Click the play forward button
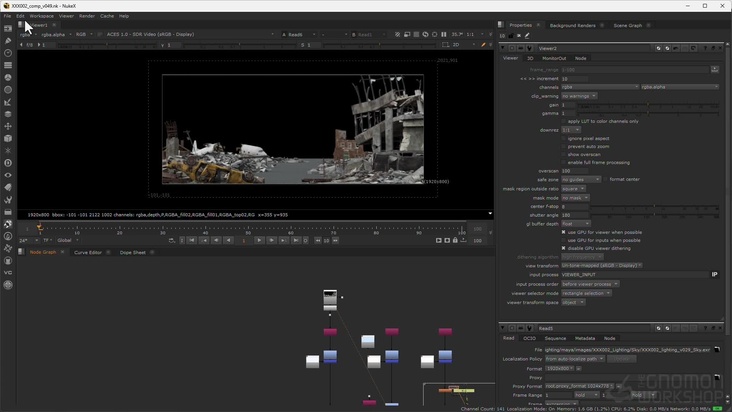The width and height of the screenshot is (732, 412). tap(259, 240)
